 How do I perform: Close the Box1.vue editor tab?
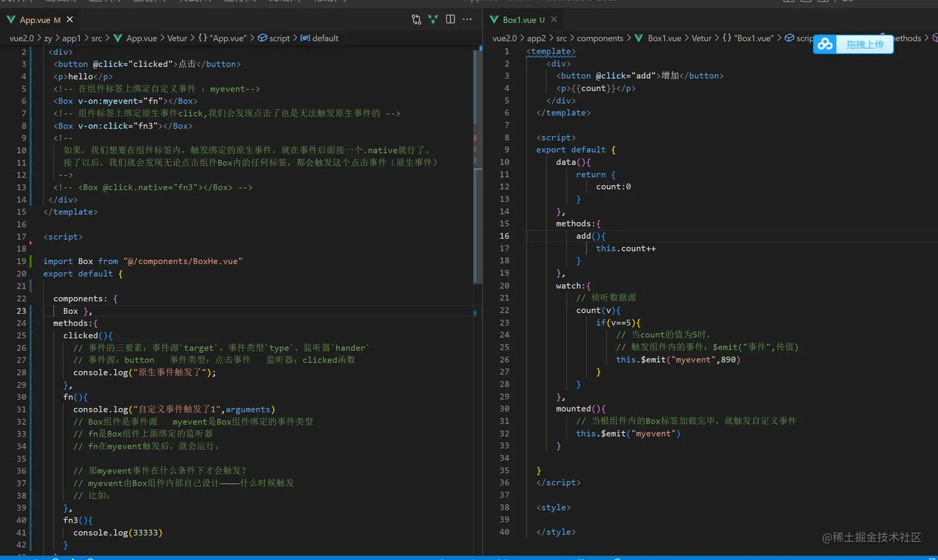click(554, 20)
